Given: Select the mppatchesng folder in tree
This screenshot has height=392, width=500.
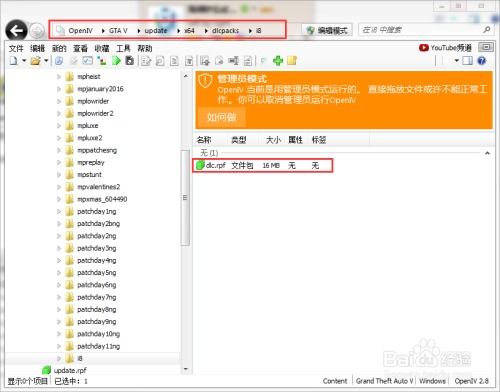Looking at the screenshot, I should point(97,150).
